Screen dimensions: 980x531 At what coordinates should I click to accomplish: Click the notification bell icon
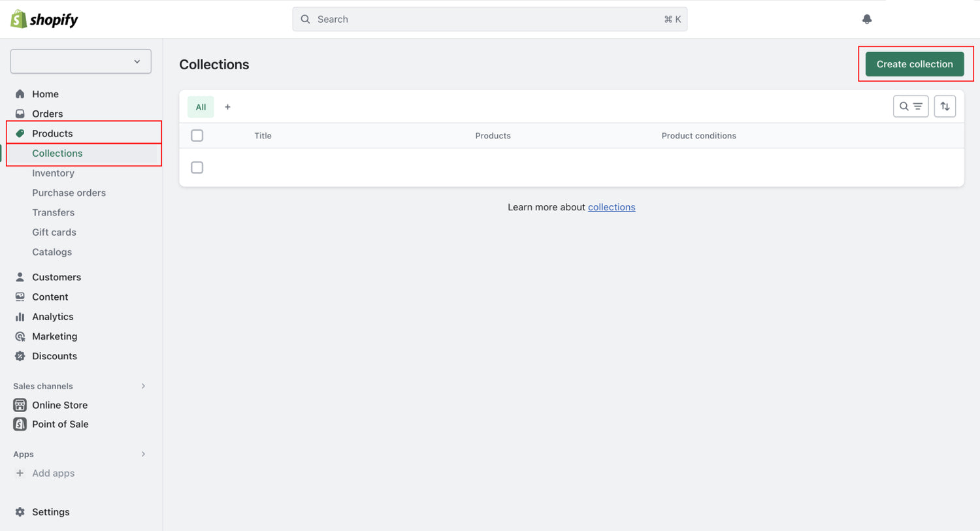[x=867, y=20]
